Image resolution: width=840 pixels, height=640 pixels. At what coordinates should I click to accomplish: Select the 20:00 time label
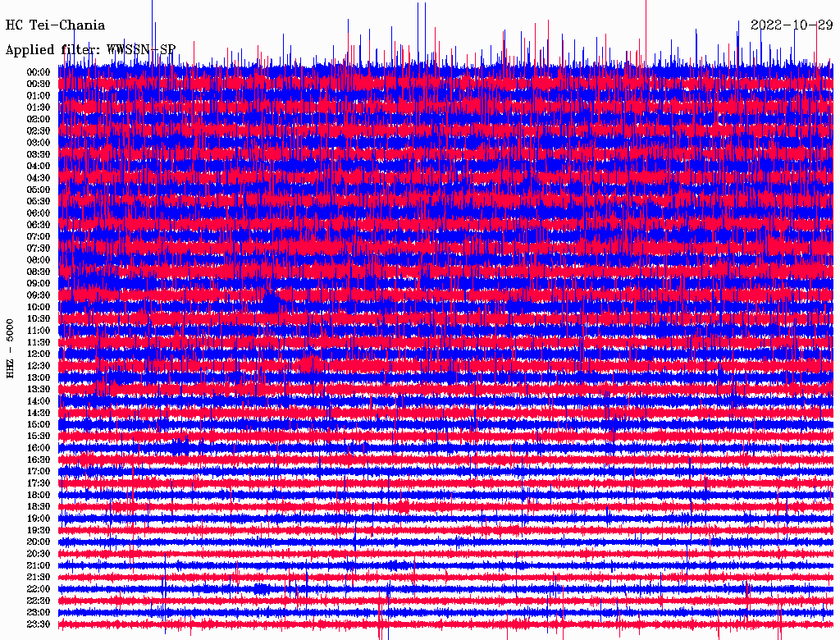click(x=39, y=542)
